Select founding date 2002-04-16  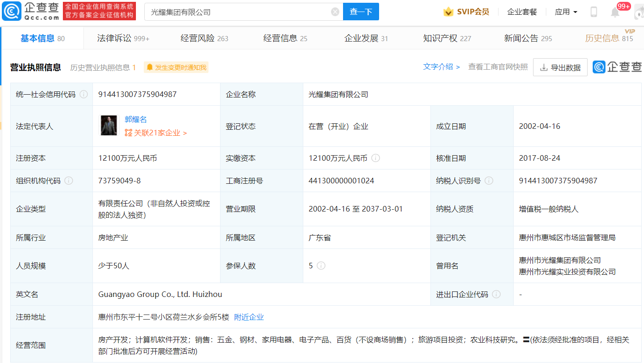pos(540,126)
